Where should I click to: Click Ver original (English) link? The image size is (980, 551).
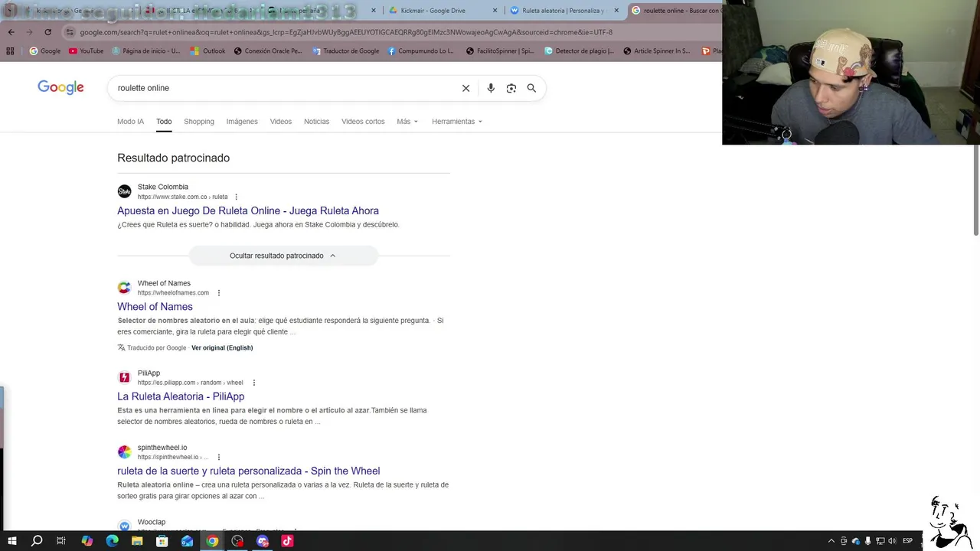(222, 347)
